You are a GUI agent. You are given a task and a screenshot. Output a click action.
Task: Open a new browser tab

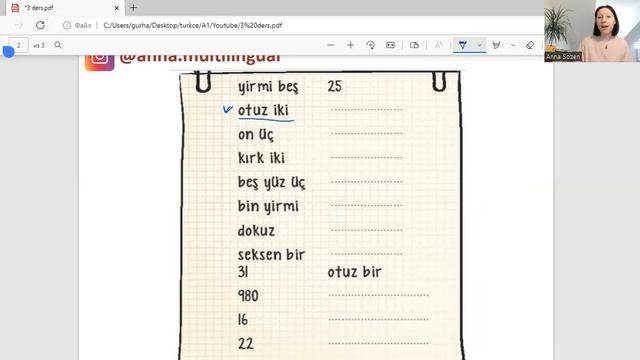click(133, 7)
